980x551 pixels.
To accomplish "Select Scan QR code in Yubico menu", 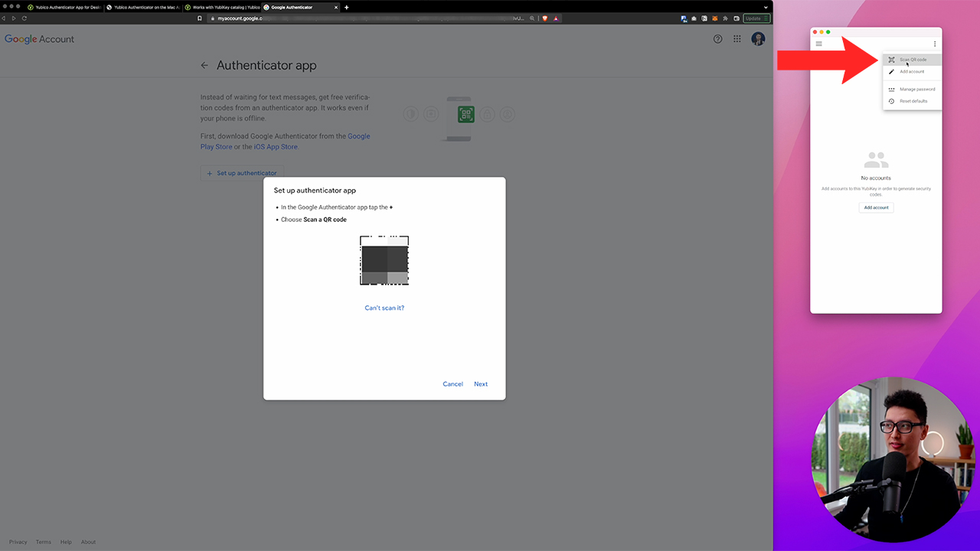I will click(912, 60).
